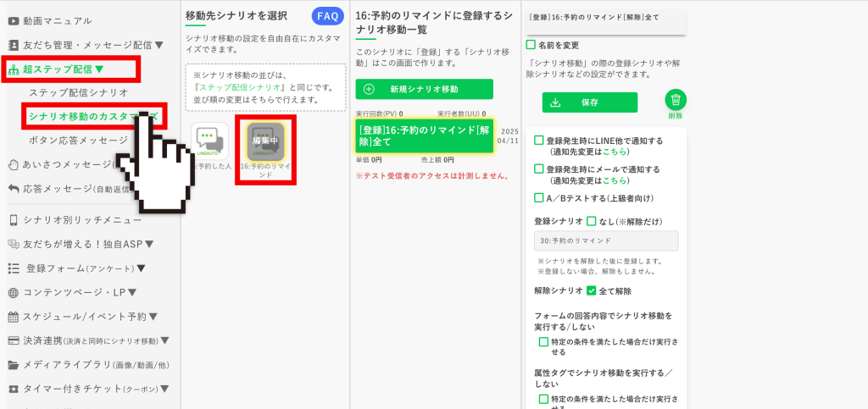Image resolution: width=868 pixels, height=409 pixels.
Task: Select the 予約した人 scenario icon
Action: click(210, 140)
